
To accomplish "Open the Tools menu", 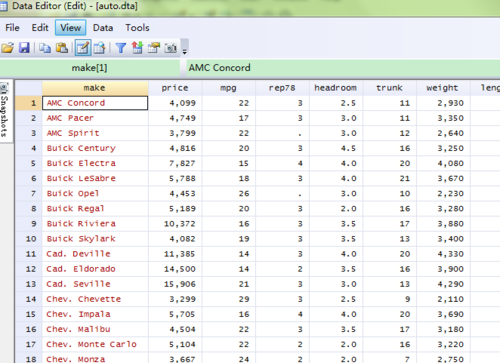I will point(137,28).
